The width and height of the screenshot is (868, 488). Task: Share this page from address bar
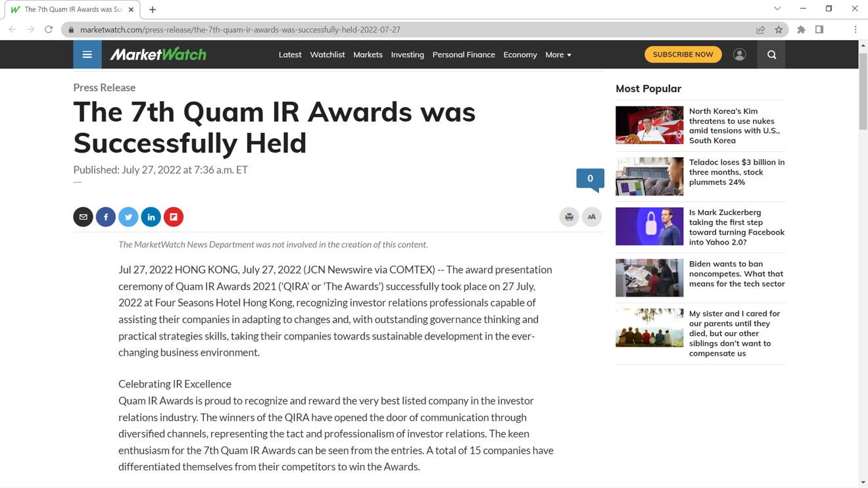point(761,30)
